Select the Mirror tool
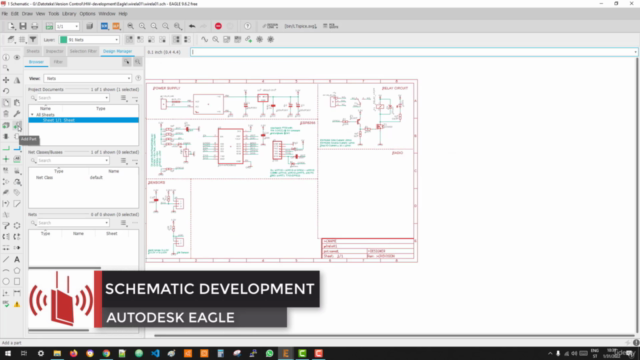Screen dimensions: 640x360 (x=17, y=80)
